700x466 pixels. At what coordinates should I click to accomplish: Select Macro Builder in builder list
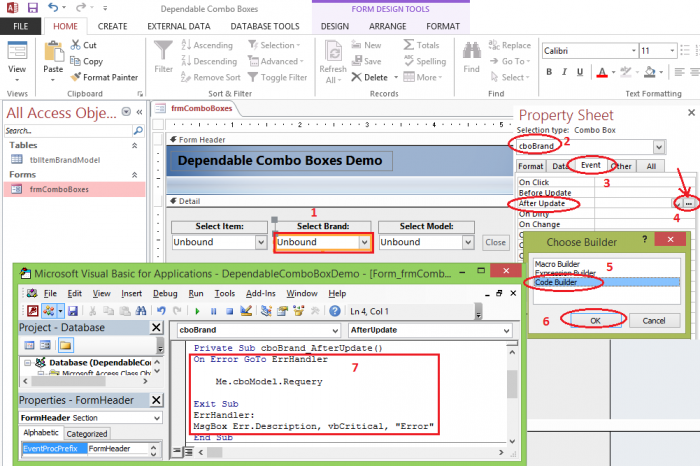(x=607, y=264)
